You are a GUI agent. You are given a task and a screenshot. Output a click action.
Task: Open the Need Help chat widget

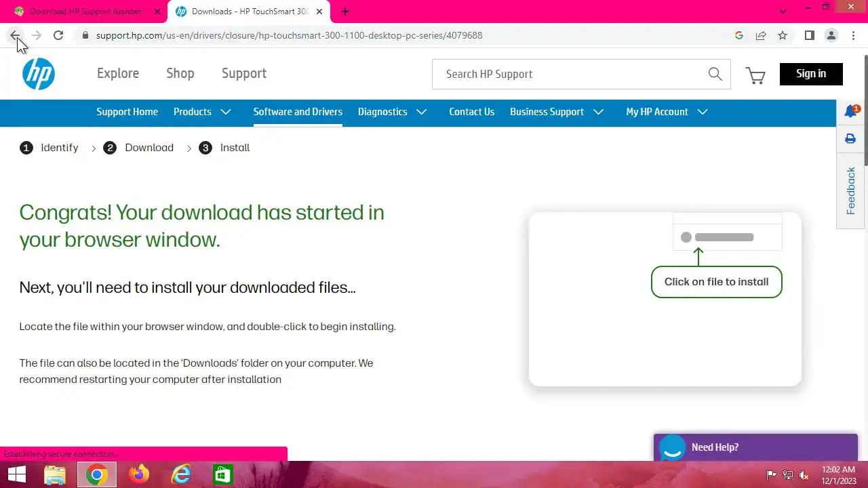[755, 447]
